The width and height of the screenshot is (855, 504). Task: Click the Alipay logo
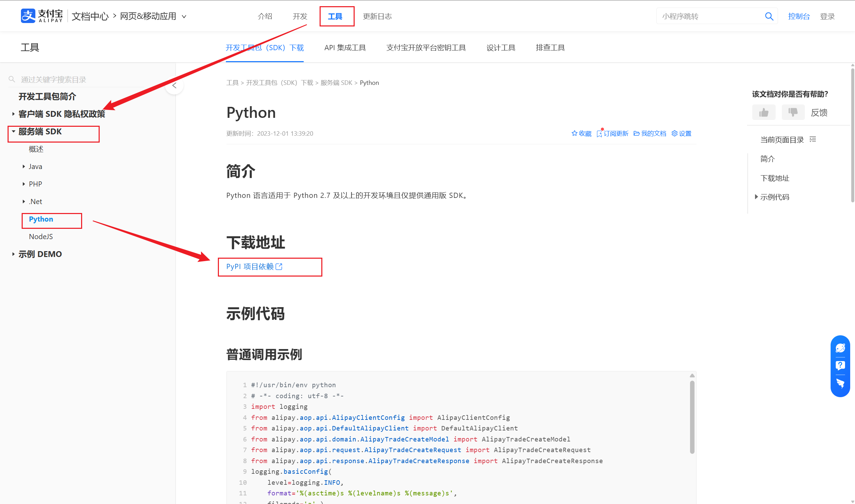[42, 15]
